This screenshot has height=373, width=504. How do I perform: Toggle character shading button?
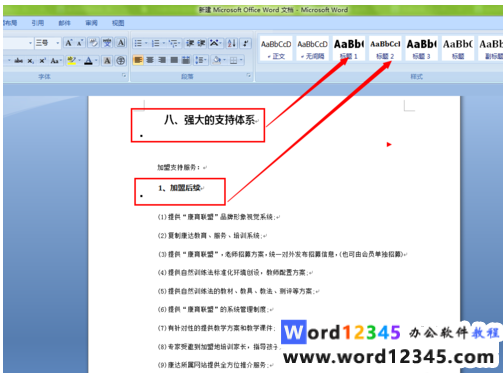pos(107,61)
